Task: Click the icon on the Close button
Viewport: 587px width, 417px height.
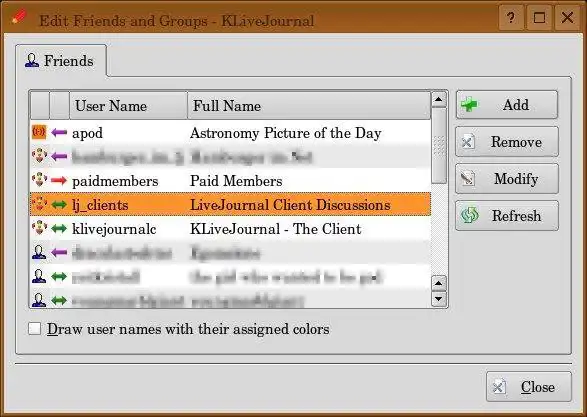Action: (499, 387)
